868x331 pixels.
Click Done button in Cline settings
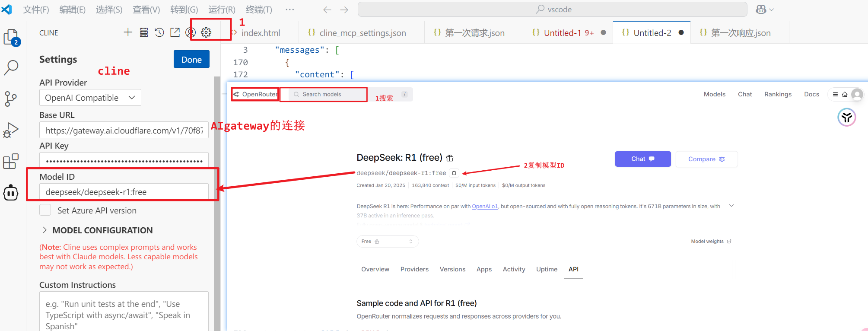(191, 59)
